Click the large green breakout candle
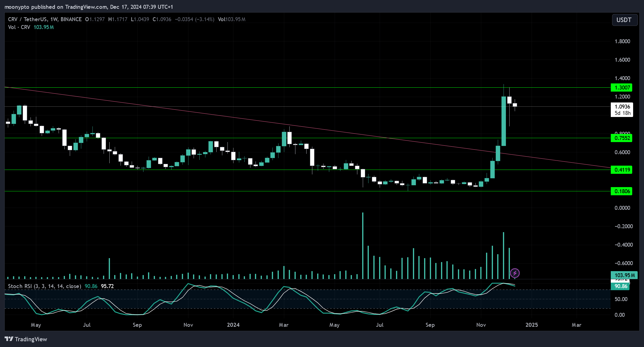Image resolution: width=644 pixels, height=347 pixels. click(x=504, y=121)
